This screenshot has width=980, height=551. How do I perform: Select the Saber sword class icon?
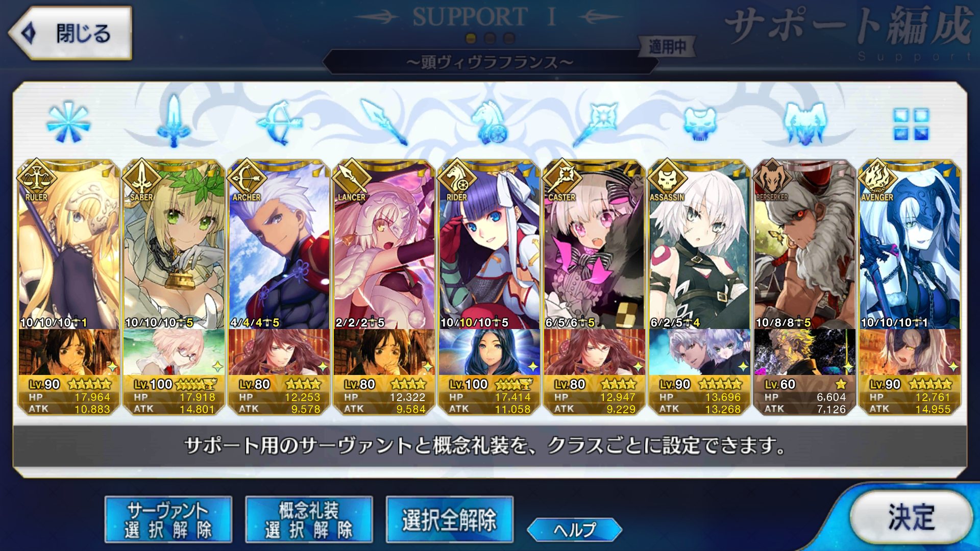[174, 120]
